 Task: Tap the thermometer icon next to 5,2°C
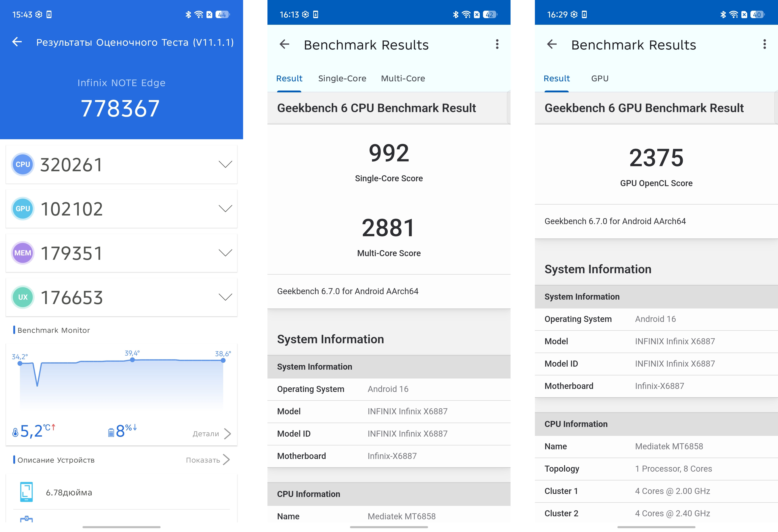click(x=15, y=432)
